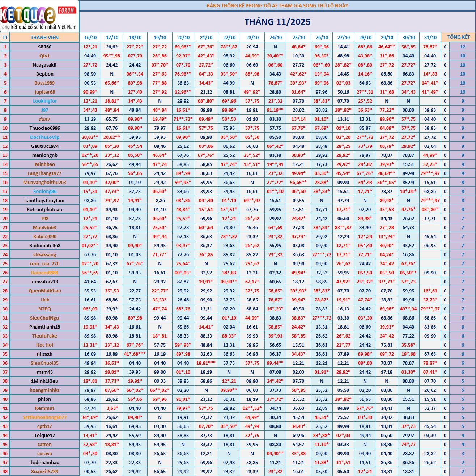Click the table heading BẢNG THỐNG KÊ PHONG ĐỘ
The width and height of the screenshot is (476, 476).
tap(277, 5)
